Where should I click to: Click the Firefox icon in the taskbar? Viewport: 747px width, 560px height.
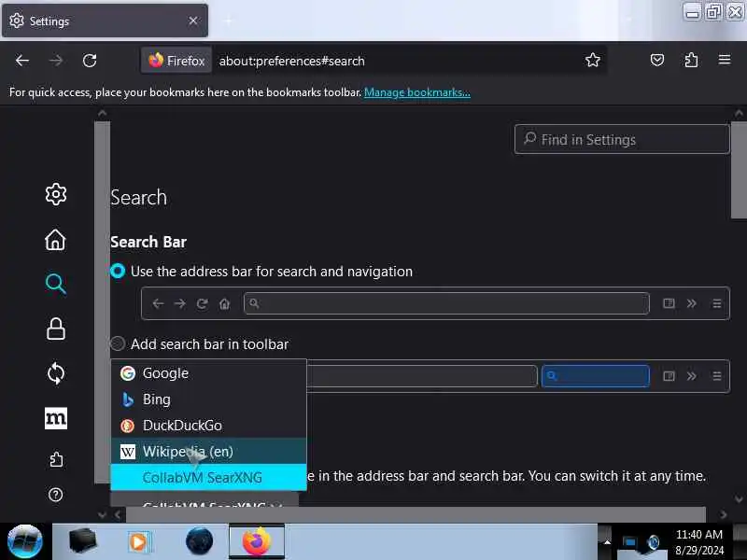tap(257, 541)
